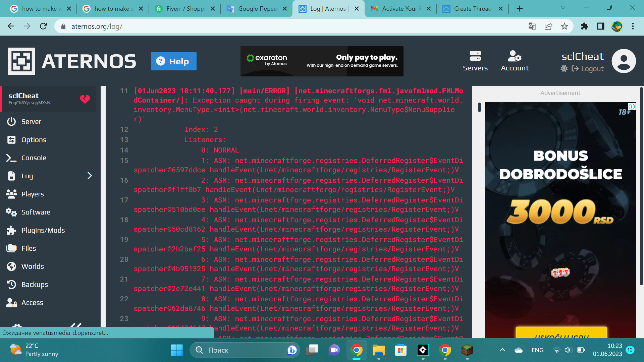Click the ad info icon
The image size is (644, 362).
tap(632, 107)
